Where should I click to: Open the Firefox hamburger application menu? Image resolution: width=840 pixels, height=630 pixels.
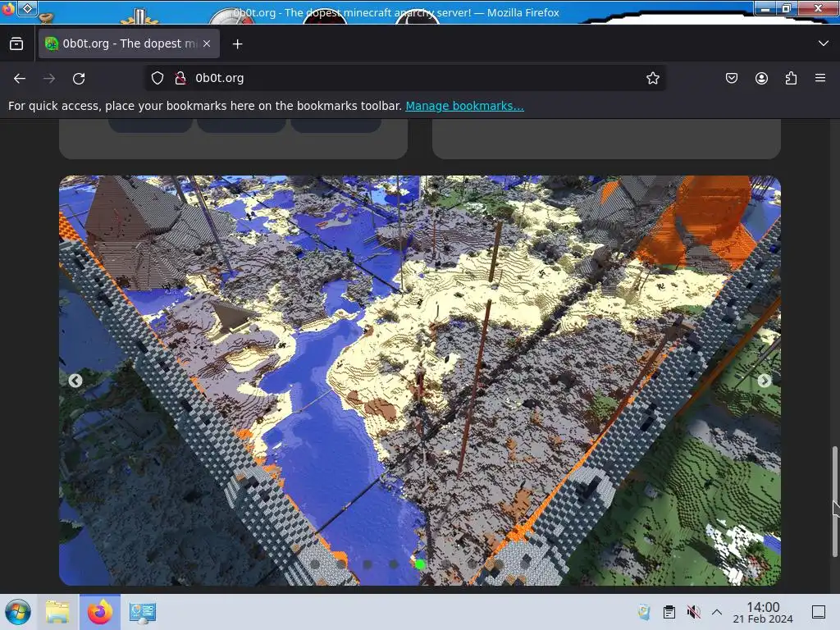[820, 78]
